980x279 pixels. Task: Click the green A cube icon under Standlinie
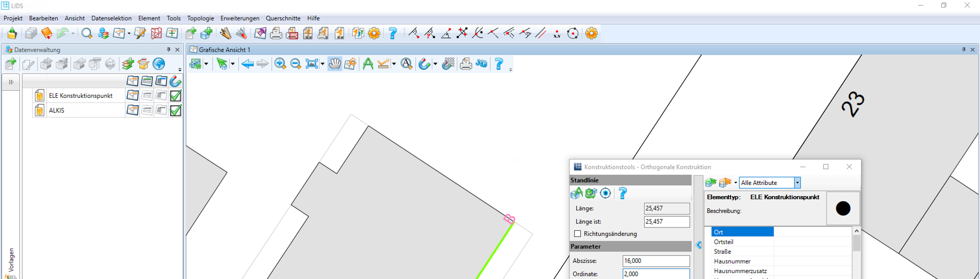pos(577,193)
